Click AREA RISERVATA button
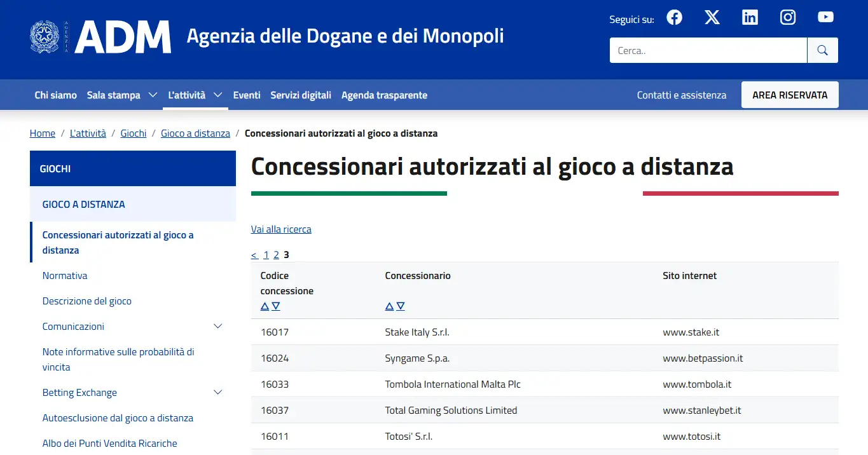The width and height of the screenshot is (868, 455). coord(790,95)
